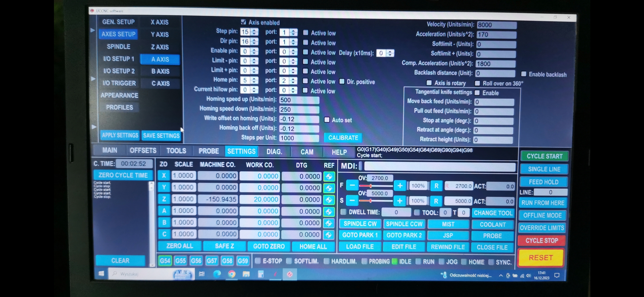
Task: Check Roll over on 360° option
Action: coord(477,83)
